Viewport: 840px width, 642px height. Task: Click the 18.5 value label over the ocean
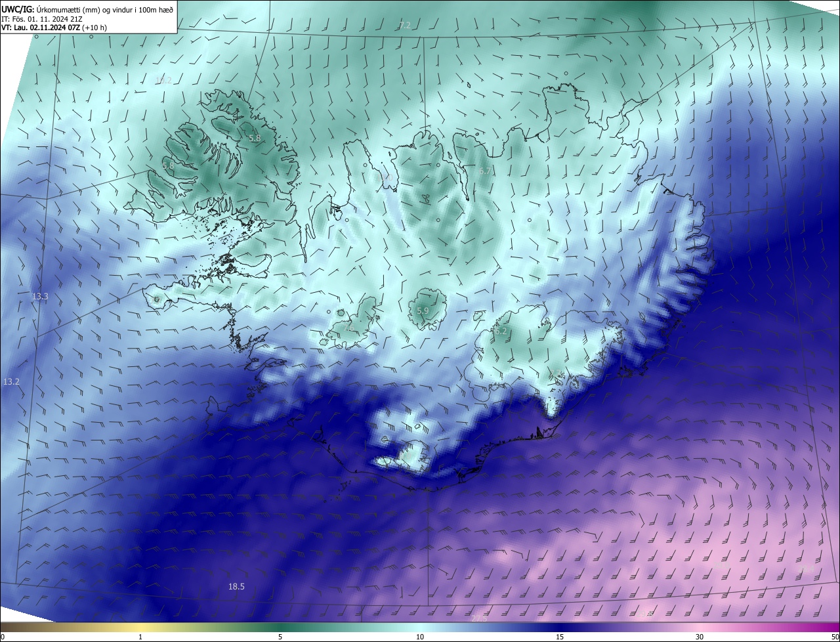point(236,586)
